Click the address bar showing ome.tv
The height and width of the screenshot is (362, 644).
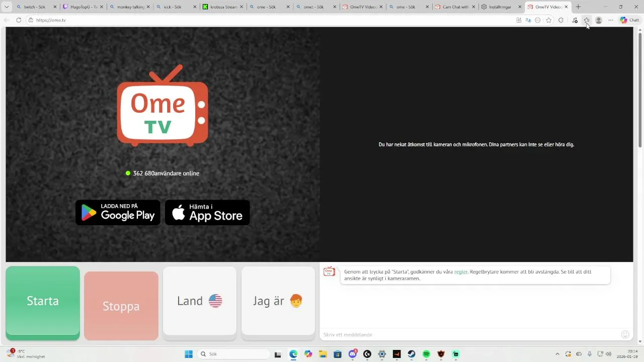[272, 20]
